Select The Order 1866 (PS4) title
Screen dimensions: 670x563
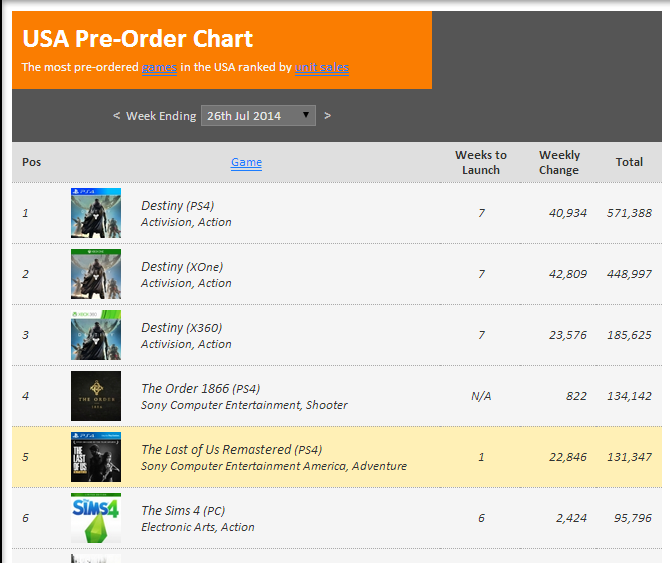tap(200, 389)
